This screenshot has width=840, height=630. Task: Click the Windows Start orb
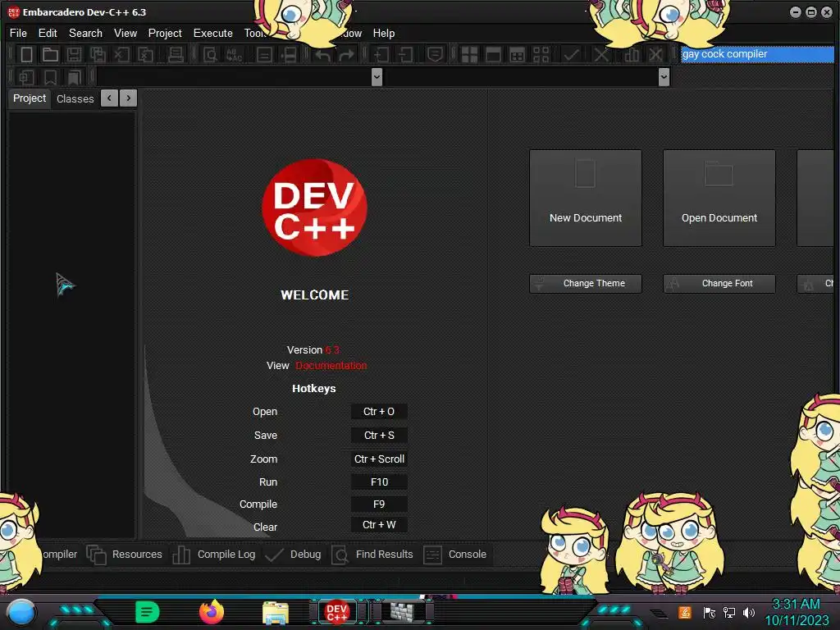(x=21, y=612)
